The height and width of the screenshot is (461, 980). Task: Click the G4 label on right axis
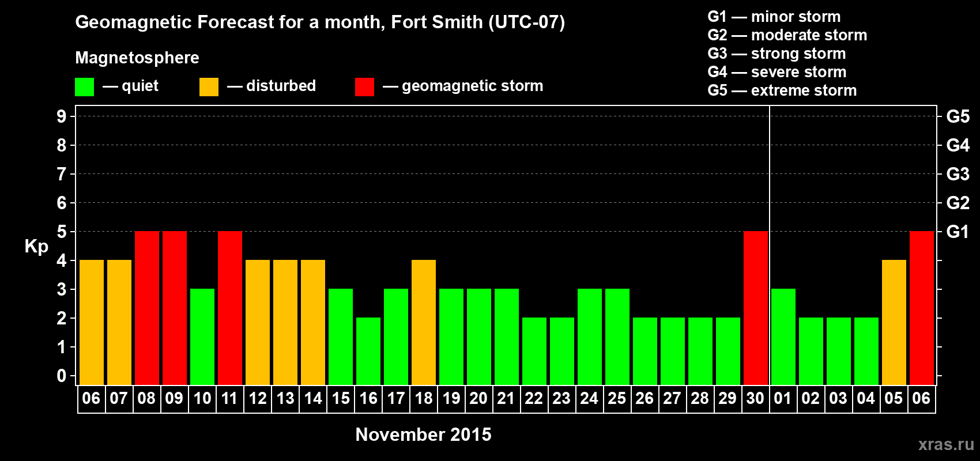coord(958,145)
